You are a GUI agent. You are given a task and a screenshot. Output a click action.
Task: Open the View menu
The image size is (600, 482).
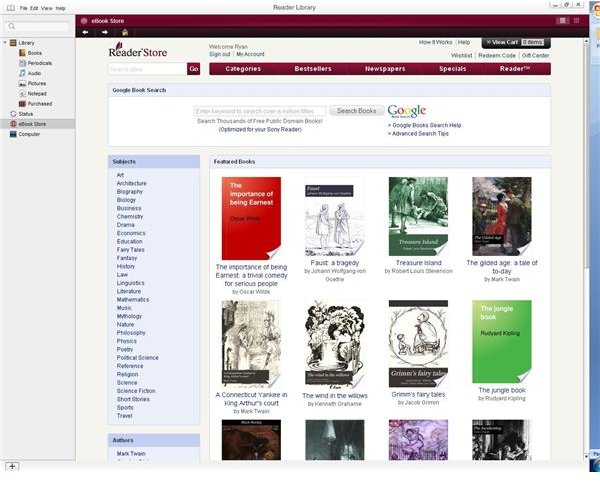click(x=47, y=8)
